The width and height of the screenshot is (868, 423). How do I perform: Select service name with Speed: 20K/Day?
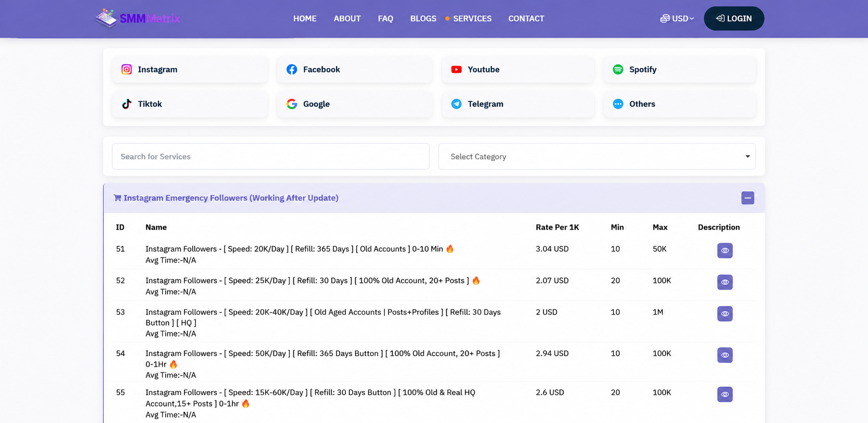click(x=299, y=249)
